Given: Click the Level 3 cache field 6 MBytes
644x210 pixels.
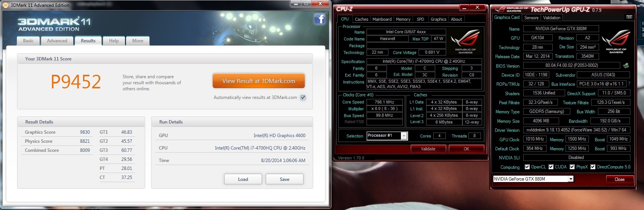Looking at the screenshot, I should coord(444,122).
